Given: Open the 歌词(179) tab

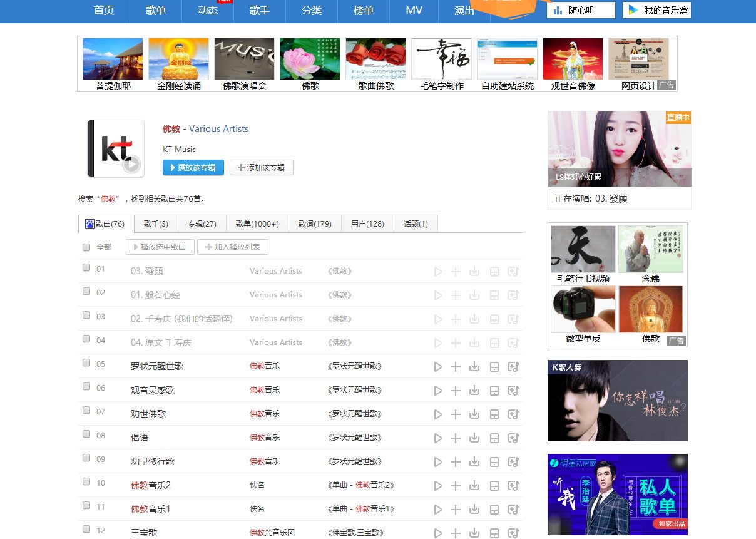Looking at the screenshot, I should (315, 224).
